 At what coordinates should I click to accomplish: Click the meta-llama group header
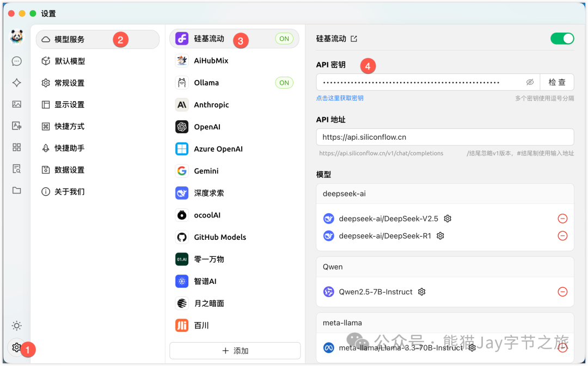click(445, 322)
